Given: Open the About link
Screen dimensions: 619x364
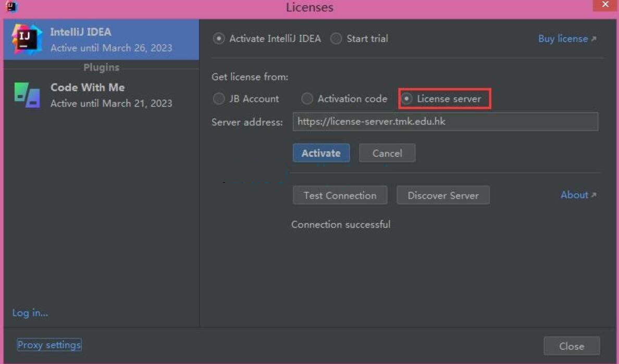Looking at the screenshot, I should tap(578, 195).
